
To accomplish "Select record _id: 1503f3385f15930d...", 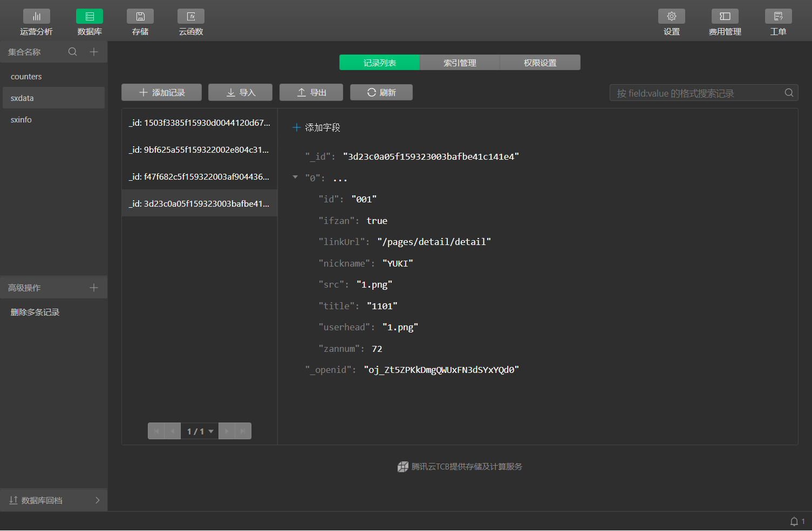I will click(200, 122).
